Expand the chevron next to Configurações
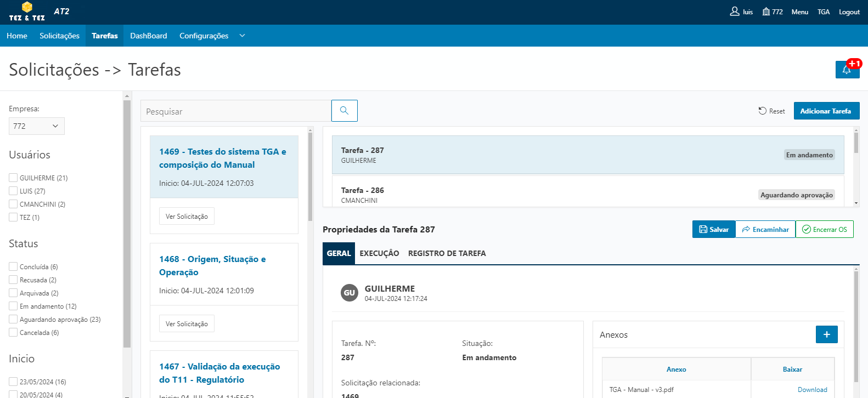 click(242, 36)
